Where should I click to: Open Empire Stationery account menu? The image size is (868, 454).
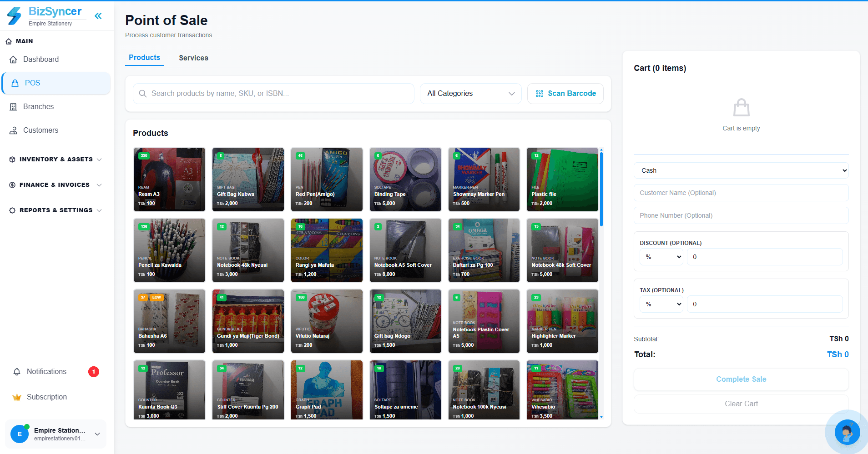56,434
